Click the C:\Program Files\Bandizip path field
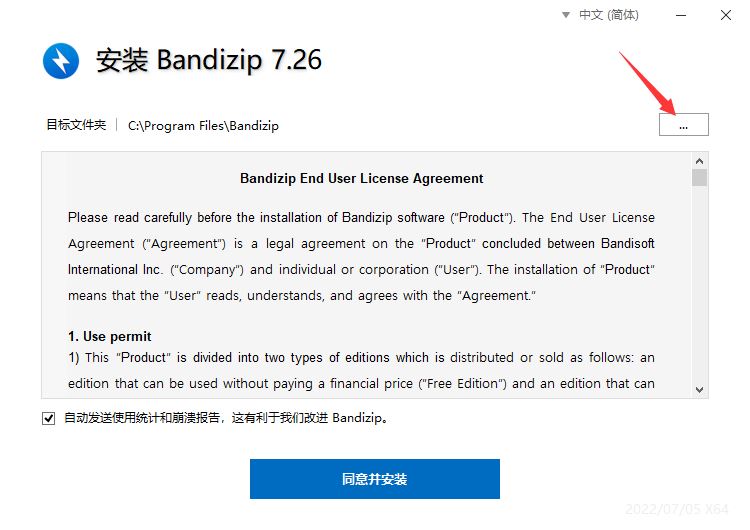 coord(203,126)
